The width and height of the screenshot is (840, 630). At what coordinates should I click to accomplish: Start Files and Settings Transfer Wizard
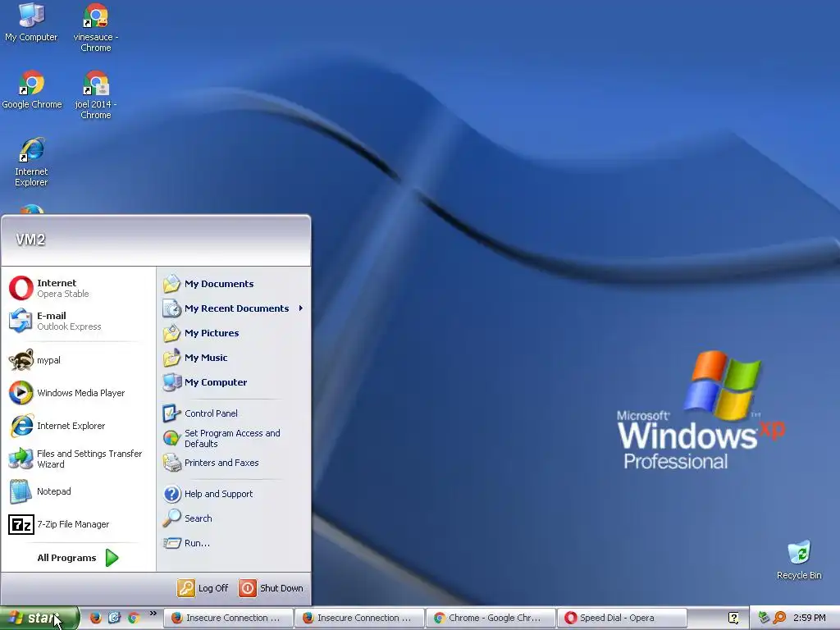click(78, 459)
